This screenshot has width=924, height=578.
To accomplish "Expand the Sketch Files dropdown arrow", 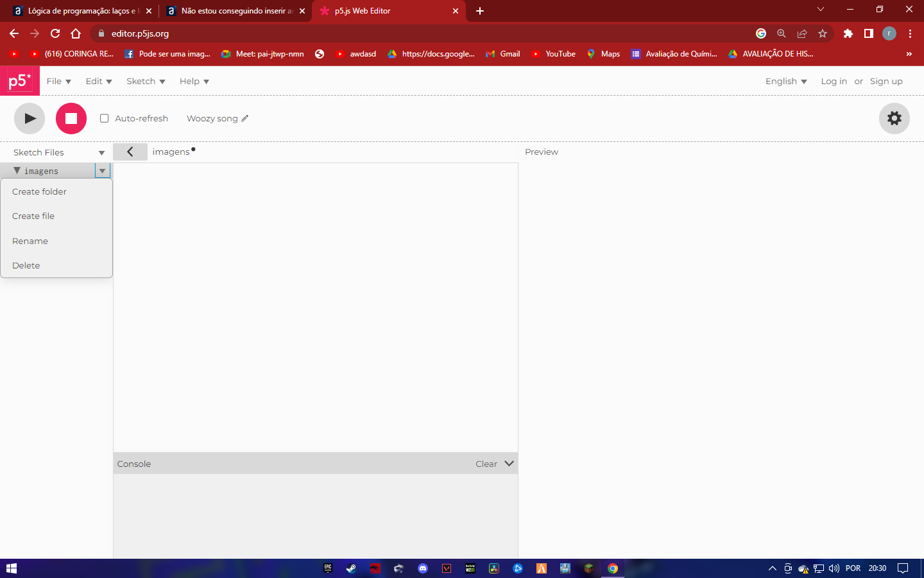I will point(101,153).
